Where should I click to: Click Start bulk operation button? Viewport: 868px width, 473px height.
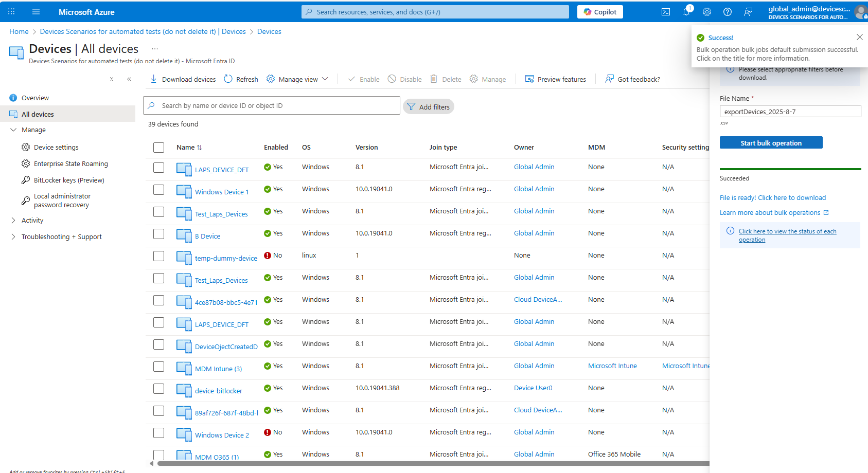tap(771, 143)
